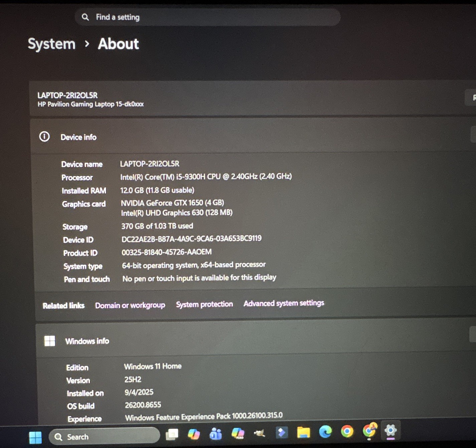This screenshot has height=448, width=476.
Task: Open Microsoft 365 Copilot taskbar icon
Action: point(238,433)
